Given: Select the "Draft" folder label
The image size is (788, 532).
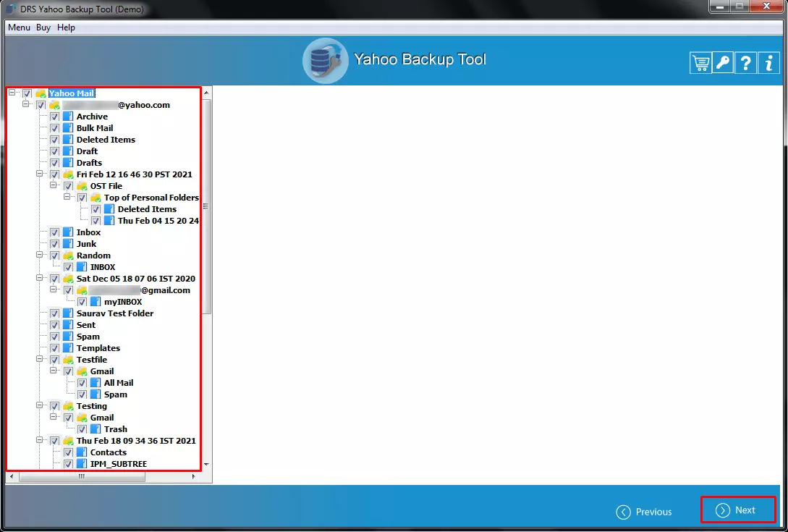Looking at the screenshot, I should [87, 151].
